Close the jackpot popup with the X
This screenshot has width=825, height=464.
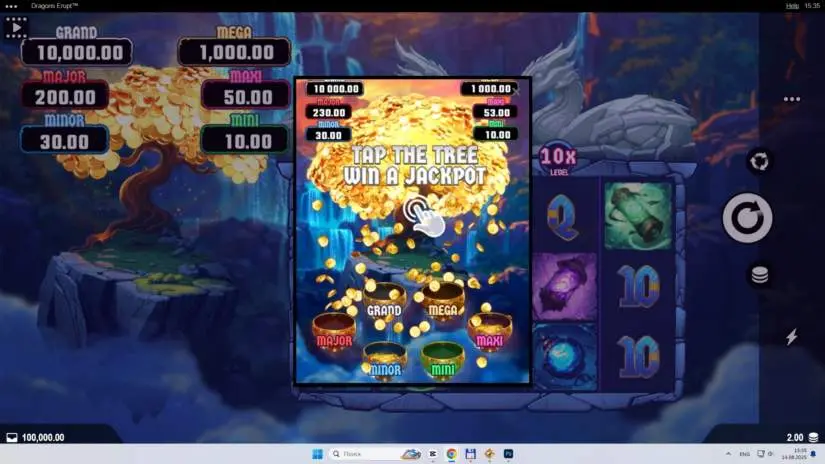point(516,92)
